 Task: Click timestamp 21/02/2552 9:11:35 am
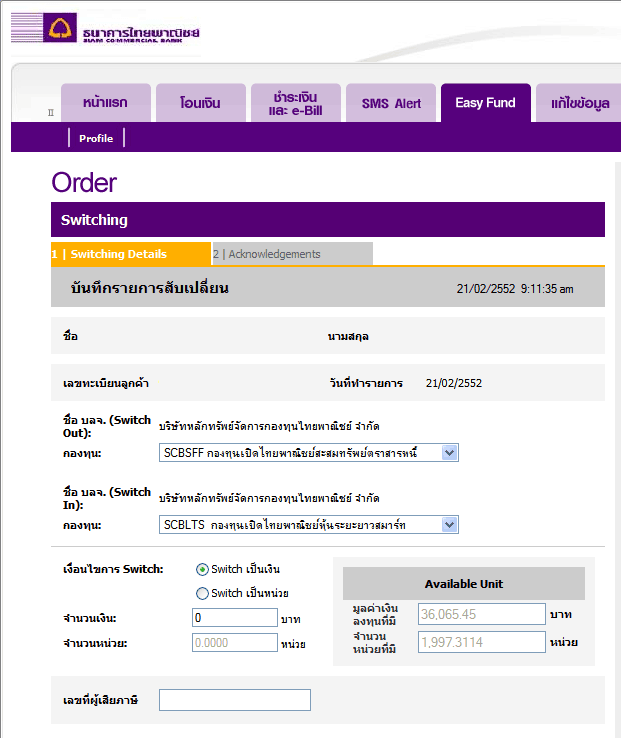(x=515, y=289)
